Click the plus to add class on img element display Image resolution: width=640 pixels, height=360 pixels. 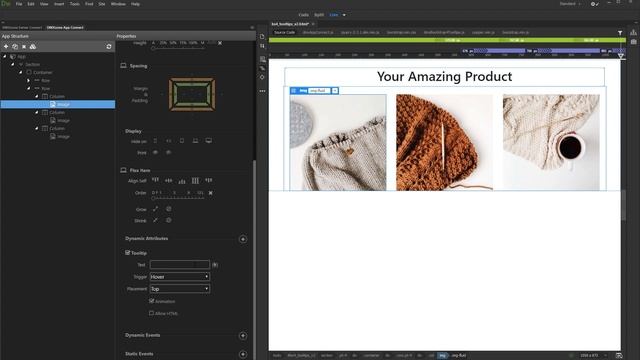click(335, 91)
